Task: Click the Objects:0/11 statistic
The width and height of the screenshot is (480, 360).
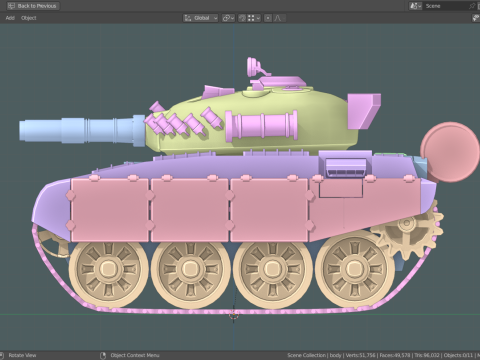Action: tap(458, 355)
